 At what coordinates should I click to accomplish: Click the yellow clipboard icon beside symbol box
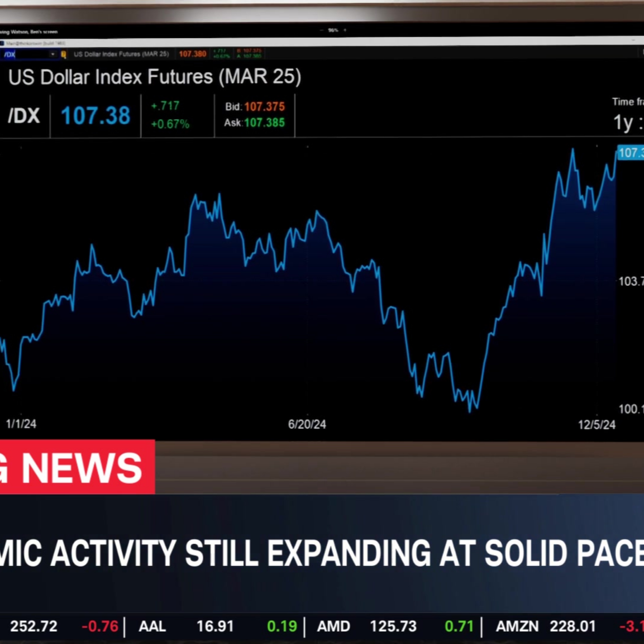(x=63, y=54)
